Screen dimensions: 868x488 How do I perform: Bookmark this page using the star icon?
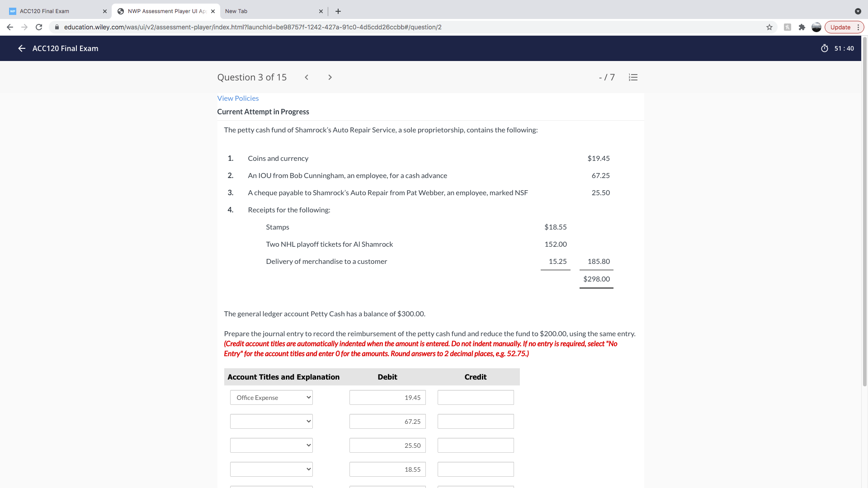769,27
